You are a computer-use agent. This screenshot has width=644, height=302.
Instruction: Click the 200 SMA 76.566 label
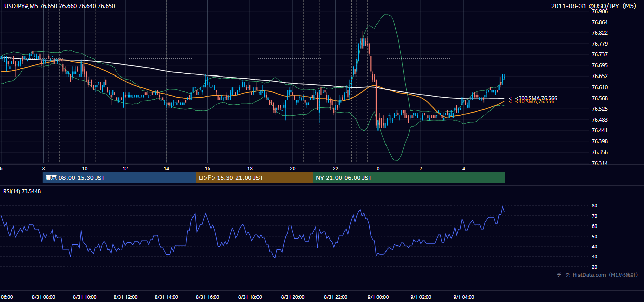(x=533, y=98)
